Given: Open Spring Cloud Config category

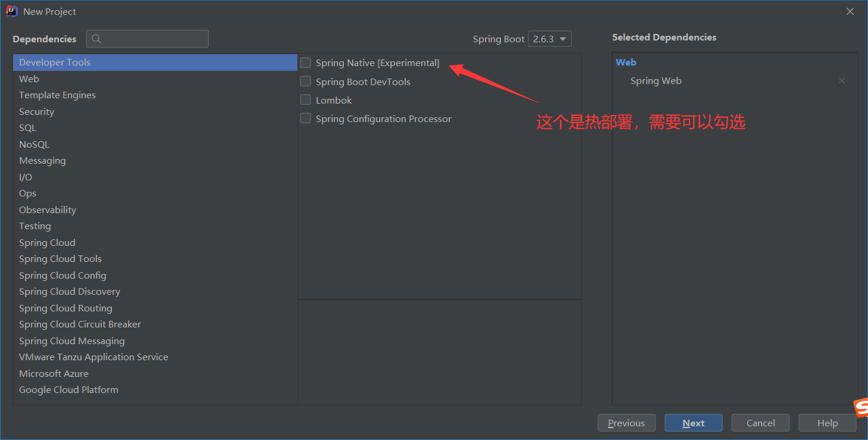Looking at the screenshot, I should tap(155, 275).
